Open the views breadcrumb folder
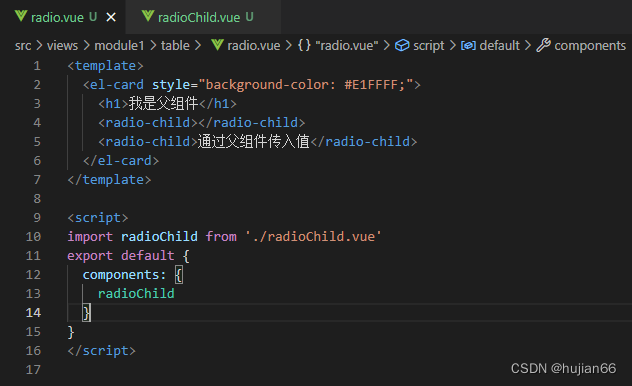This screenshot has width=632, height=386. pos(62,46)
